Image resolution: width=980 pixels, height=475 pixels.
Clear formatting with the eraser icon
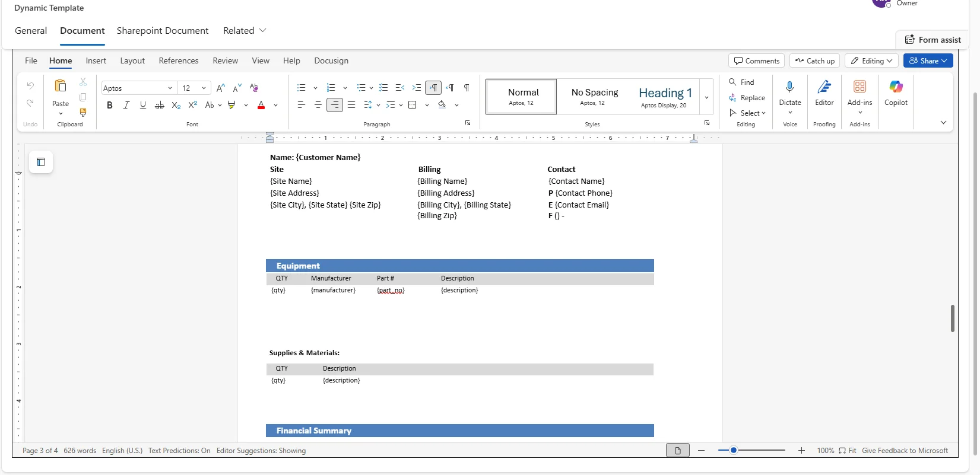point(254,88)
